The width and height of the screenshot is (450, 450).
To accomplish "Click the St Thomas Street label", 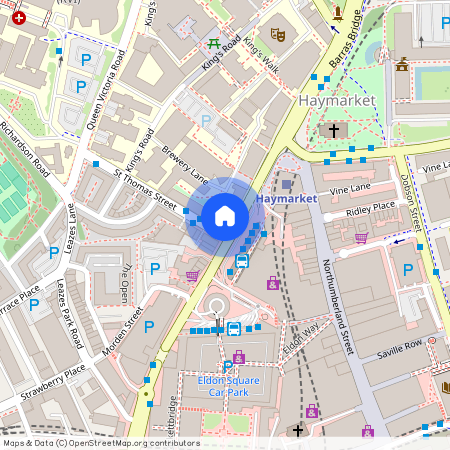I will click(145, 189).
